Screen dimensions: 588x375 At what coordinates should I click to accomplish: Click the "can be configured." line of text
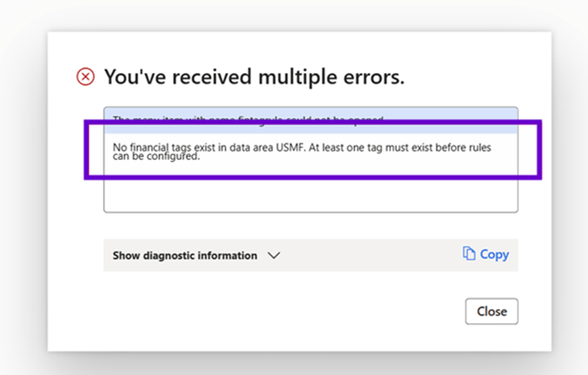[156, 157]
